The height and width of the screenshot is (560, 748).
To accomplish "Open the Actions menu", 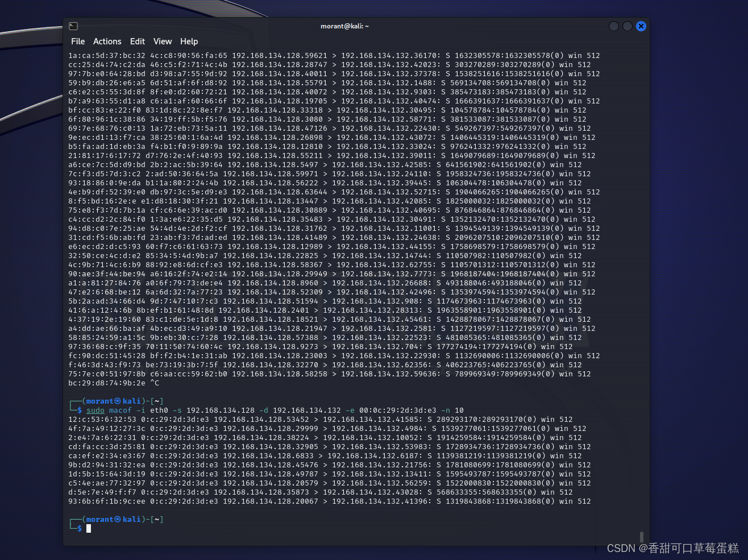I will coord(107,42).
